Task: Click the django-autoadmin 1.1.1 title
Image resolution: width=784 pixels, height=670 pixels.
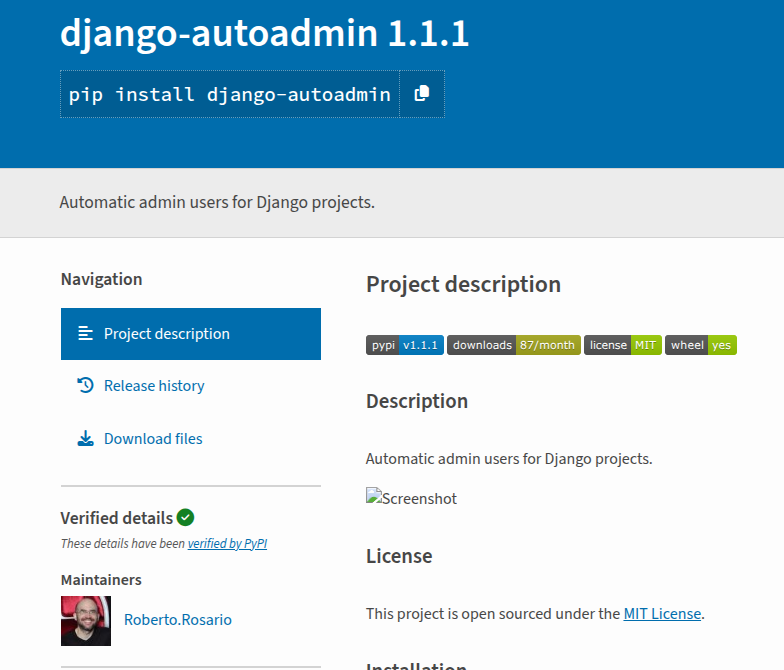Action: coord(264,34)
